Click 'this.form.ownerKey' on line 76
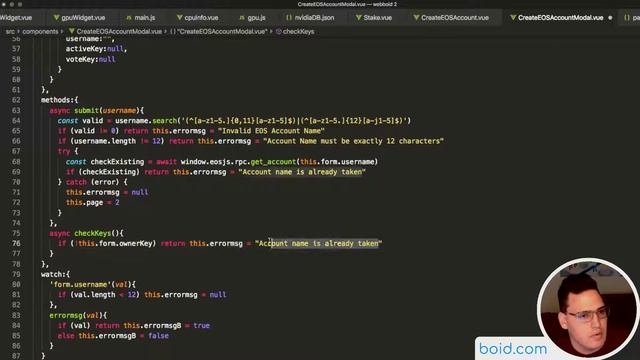The width and height of the screenshot is (640, 360). pyautogui.click(x=117, y=244)
